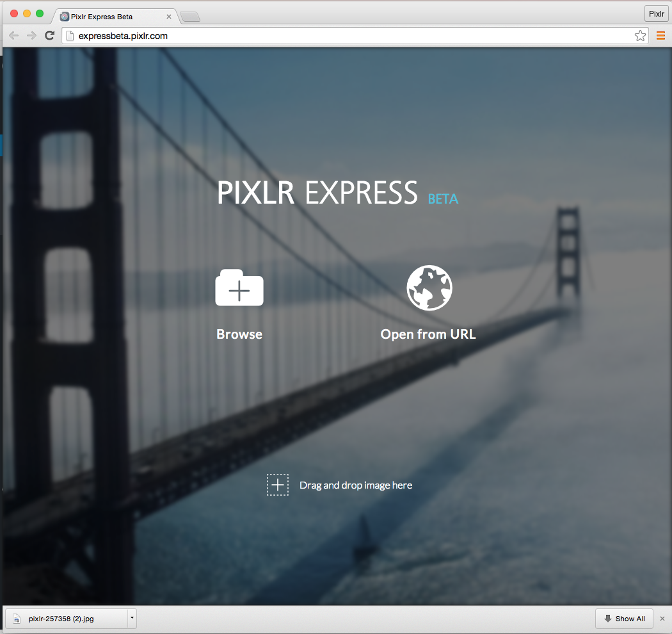Click the bookmark star in the address bar
Viewport: 672px width, 634px height.
coord(640,36)
